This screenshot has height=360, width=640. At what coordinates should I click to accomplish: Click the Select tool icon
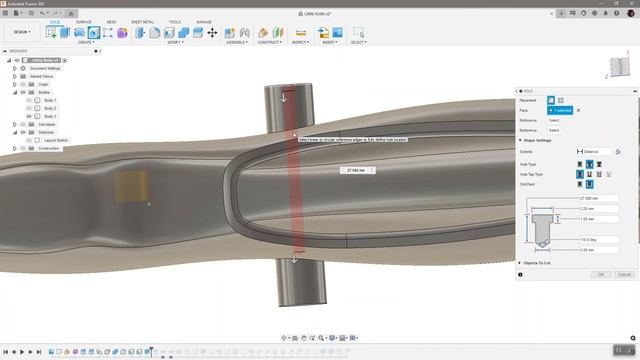coord(359,32)
